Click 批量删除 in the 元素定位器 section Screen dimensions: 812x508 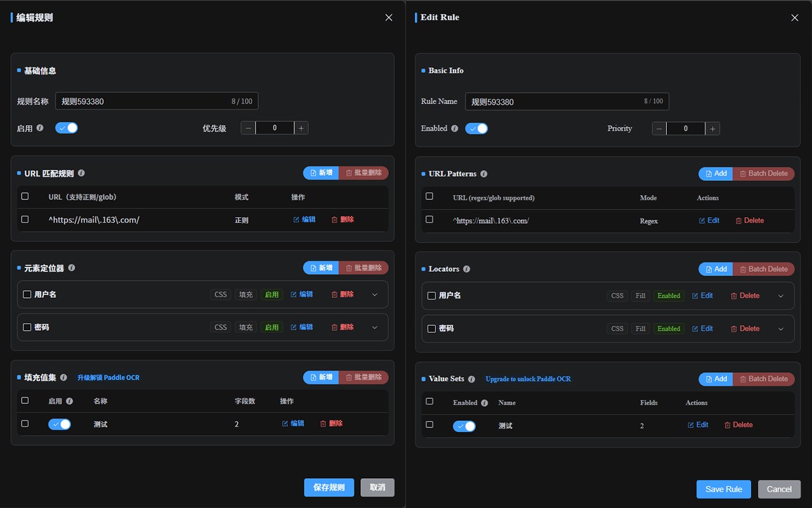coord(363,268)
